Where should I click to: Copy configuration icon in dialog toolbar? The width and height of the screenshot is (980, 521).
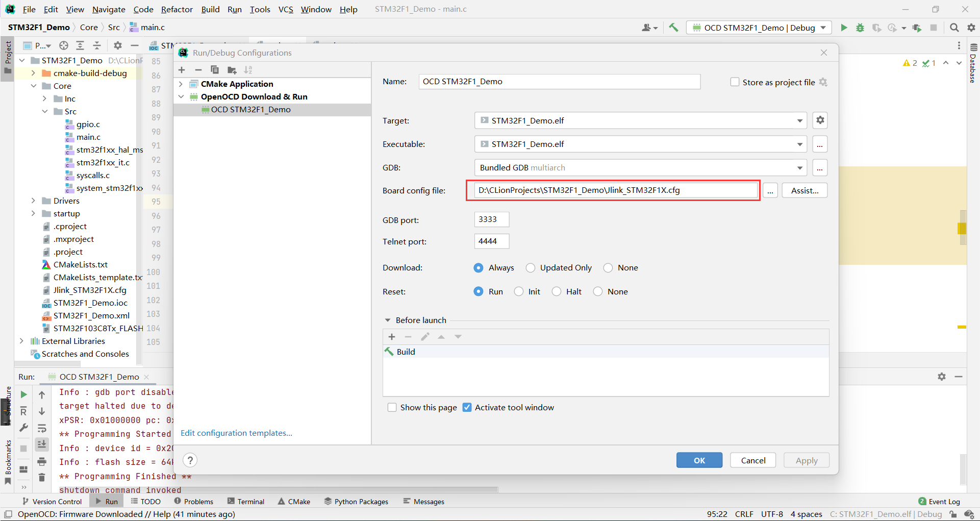pos(215,70)
